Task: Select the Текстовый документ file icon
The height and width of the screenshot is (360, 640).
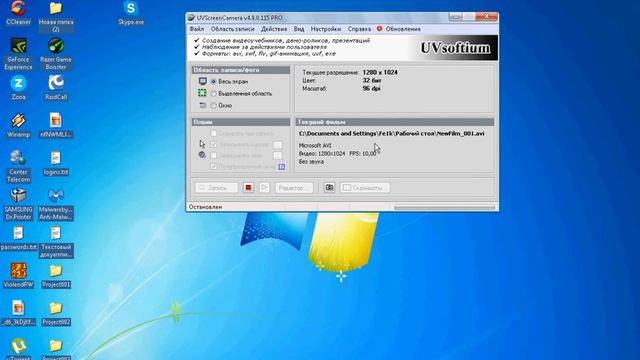Action: tap(56, 242)
